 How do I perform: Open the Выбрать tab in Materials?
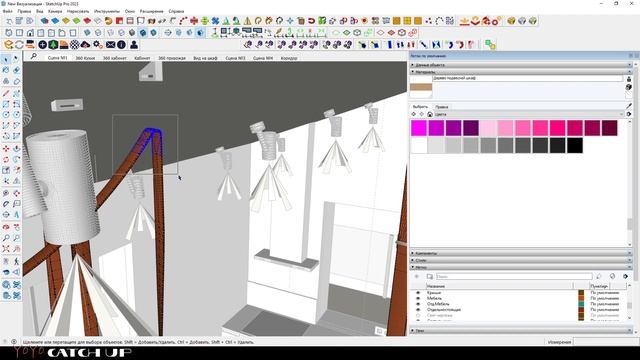click(x=420, y=107)
